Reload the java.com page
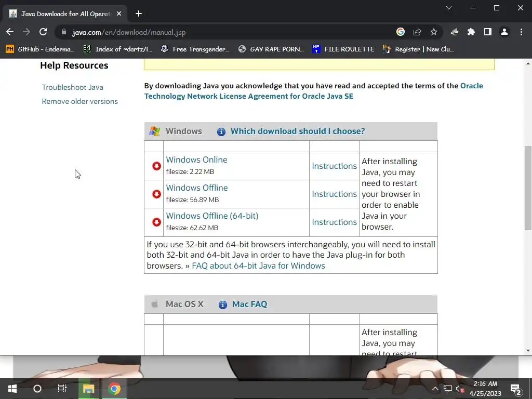 (43, 32)
